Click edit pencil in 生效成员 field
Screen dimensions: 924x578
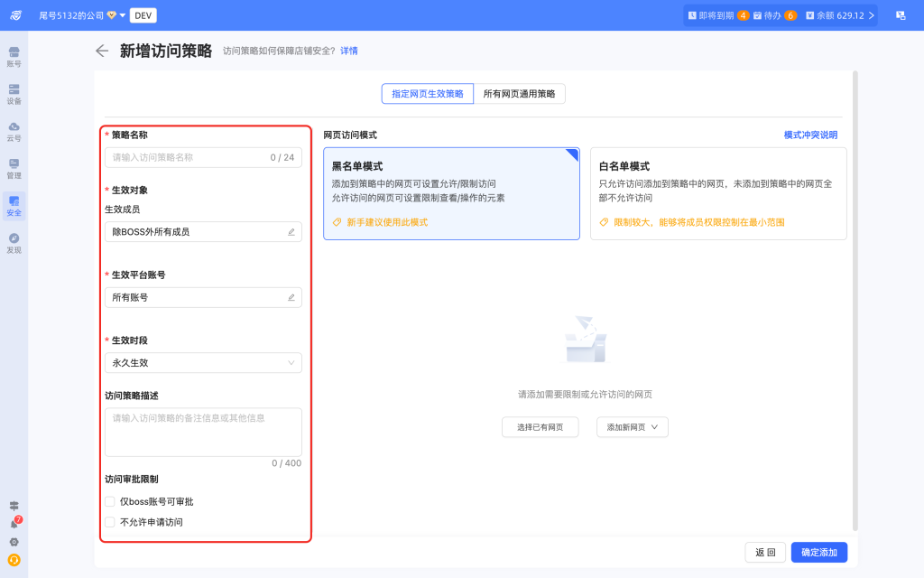291,232
